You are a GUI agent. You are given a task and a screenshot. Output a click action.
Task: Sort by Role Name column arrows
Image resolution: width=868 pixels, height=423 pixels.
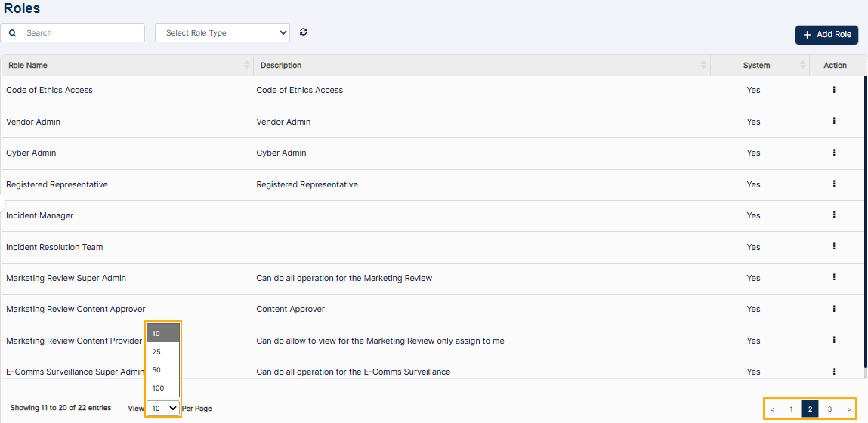(x=246, y=65)
